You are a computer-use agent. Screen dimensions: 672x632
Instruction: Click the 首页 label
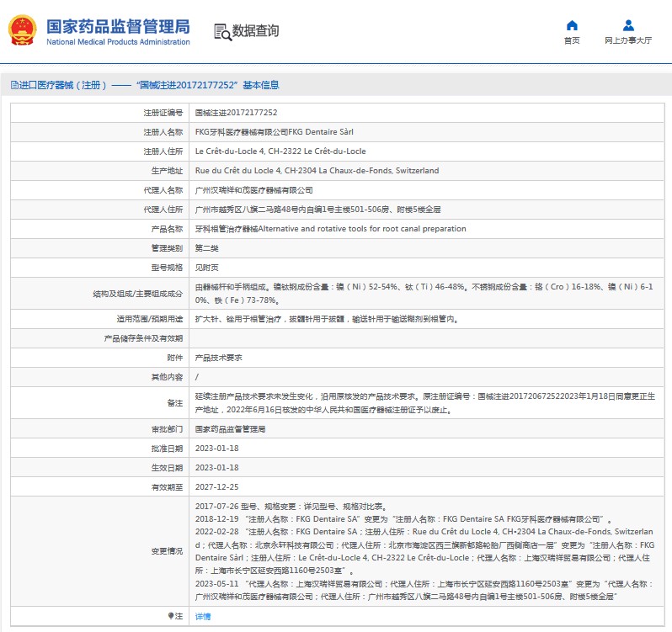click(572, 40)
